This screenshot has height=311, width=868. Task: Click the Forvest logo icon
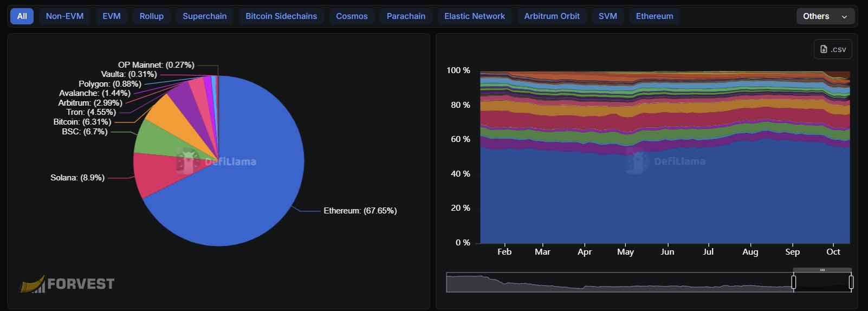33,284
